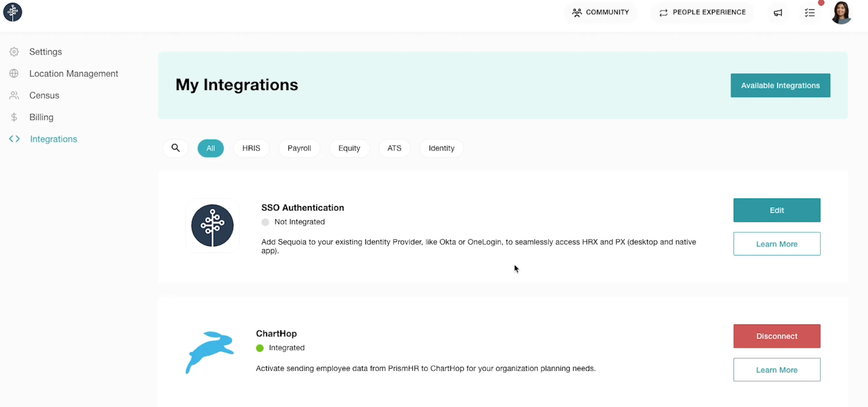Click the Integrations code brackets icon
The height and width of the screenshot is (407, 868).
tap(14, 139)
